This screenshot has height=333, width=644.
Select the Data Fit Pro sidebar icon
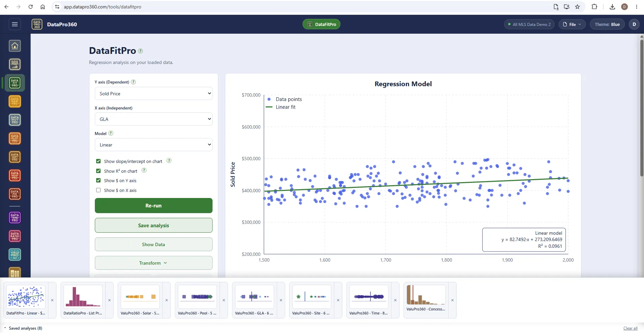tap(15, 83)
